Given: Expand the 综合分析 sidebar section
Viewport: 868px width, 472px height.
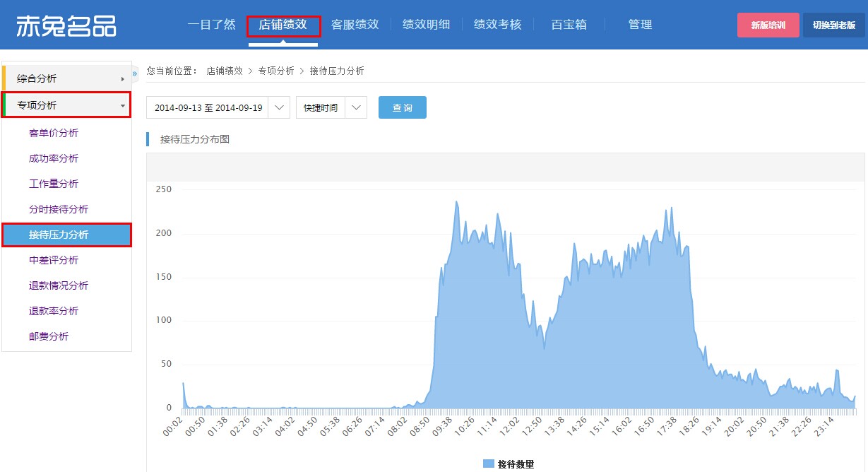Looking at the screenshot, I should [66, 78].
